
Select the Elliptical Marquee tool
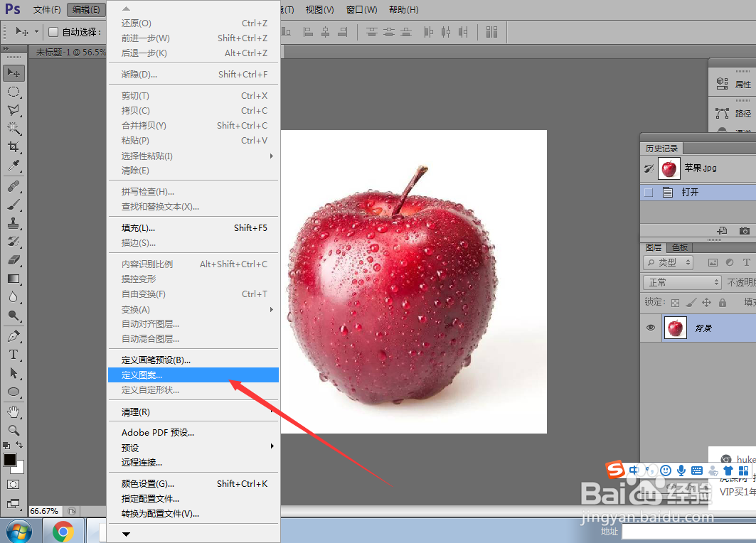click(14, 92)
